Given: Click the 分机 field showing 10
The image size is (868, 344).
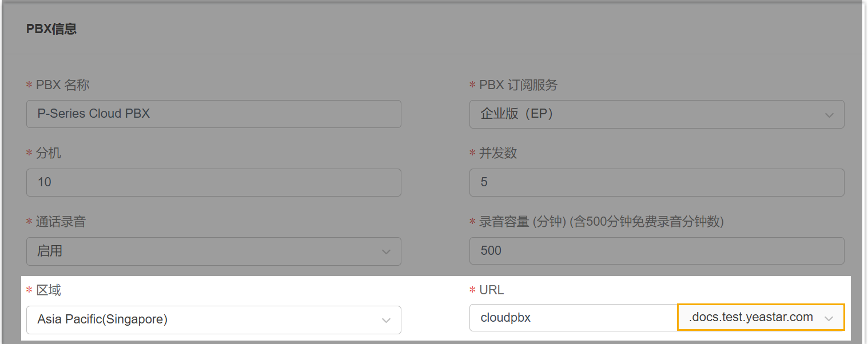Looking at the screenshot, I should 213,182.
